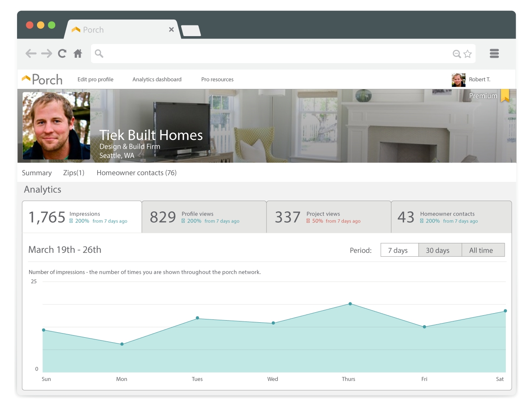
Task: Set period to All time
Action: (483, 250)
